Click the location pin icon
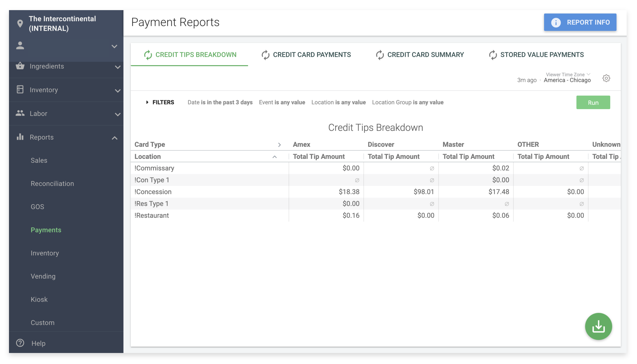 (20, 23)
